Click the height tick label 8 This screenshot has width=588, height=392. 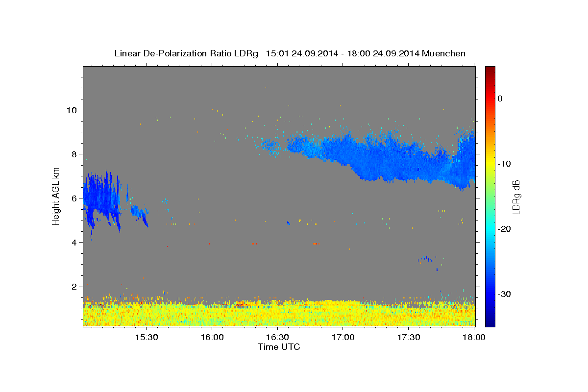click(73, 154)
